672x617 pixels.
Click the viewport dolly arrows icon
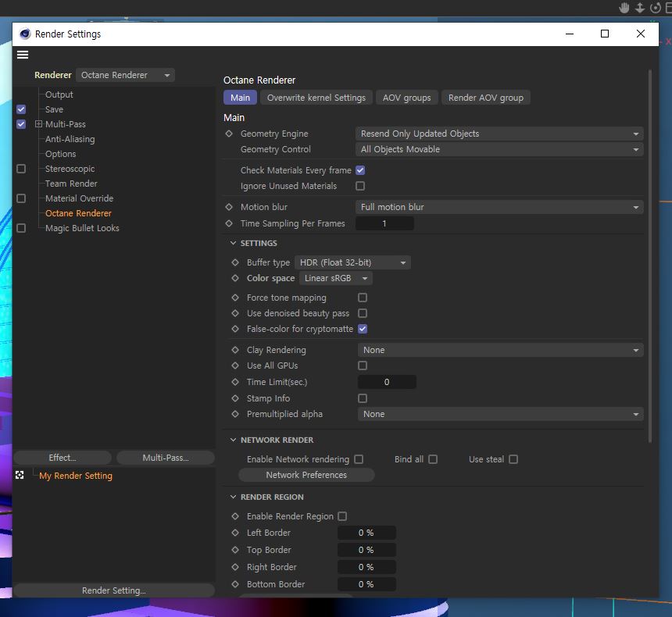640,8
